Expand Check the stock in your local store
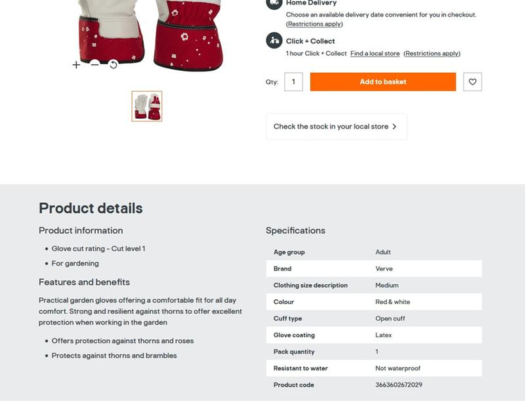525x420 pixels. point(336,127)
